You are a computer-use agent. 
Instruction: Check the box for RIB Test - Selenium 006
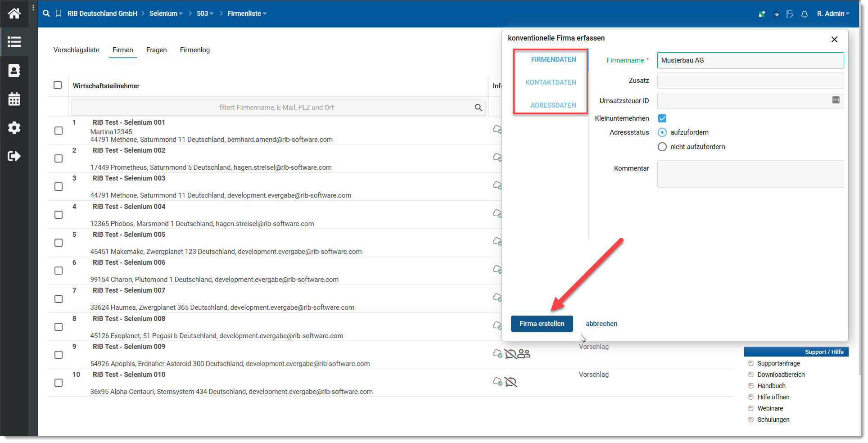point(59,271)
